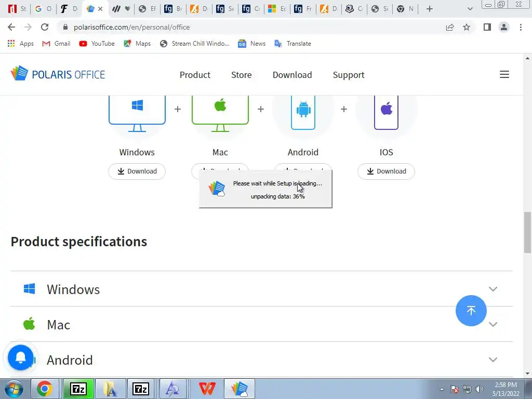Open the Windows Start menu
Screen dimensions: 532x399
coord(14,389)
